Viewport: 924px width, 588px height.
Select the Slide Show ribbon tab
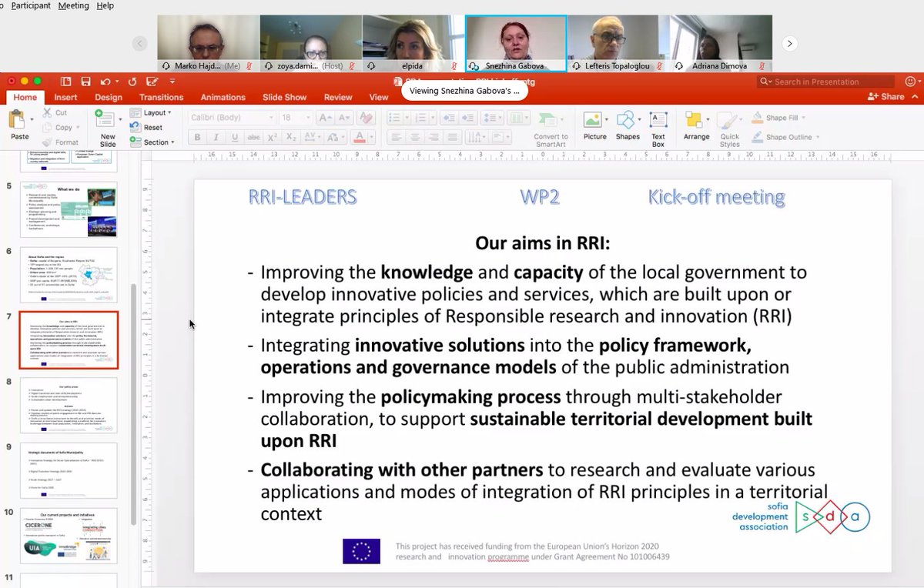pos(285,98)
